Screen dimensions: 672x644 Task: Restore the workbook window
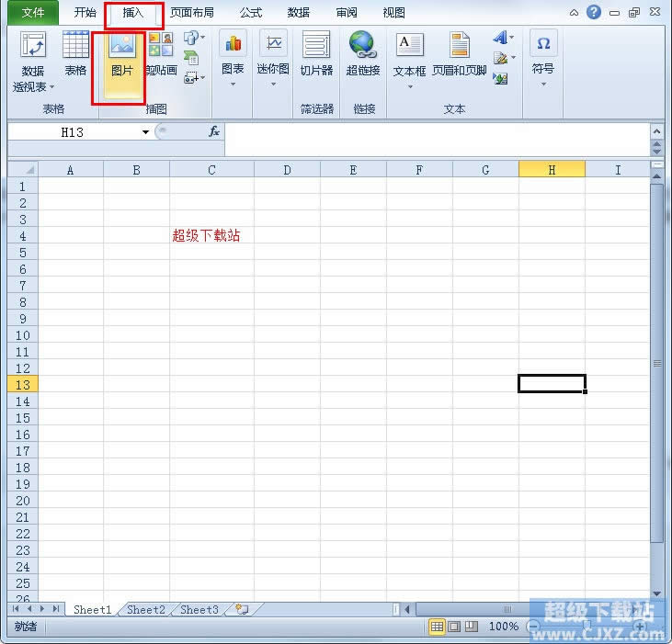[634, 13]
